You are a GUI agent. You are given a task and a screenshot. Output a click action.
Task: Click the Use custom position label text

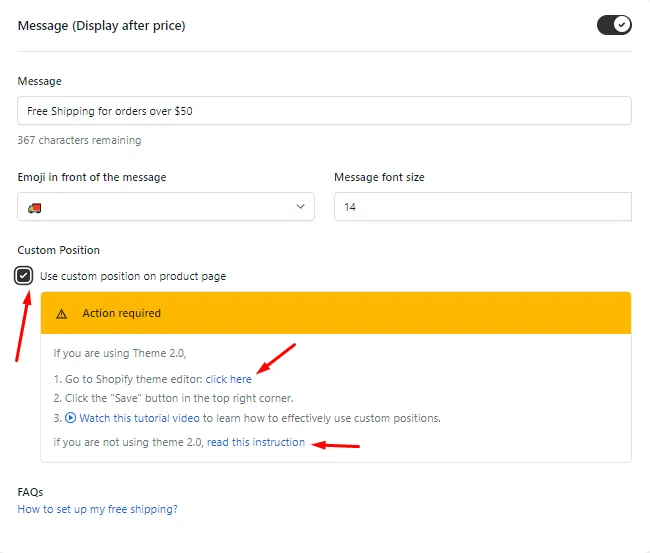(133, 276)
